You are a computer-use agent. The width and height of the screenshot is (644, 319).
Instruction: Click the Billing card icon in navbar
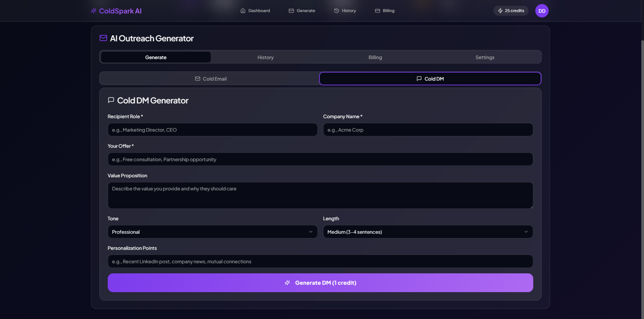[378, 11]
